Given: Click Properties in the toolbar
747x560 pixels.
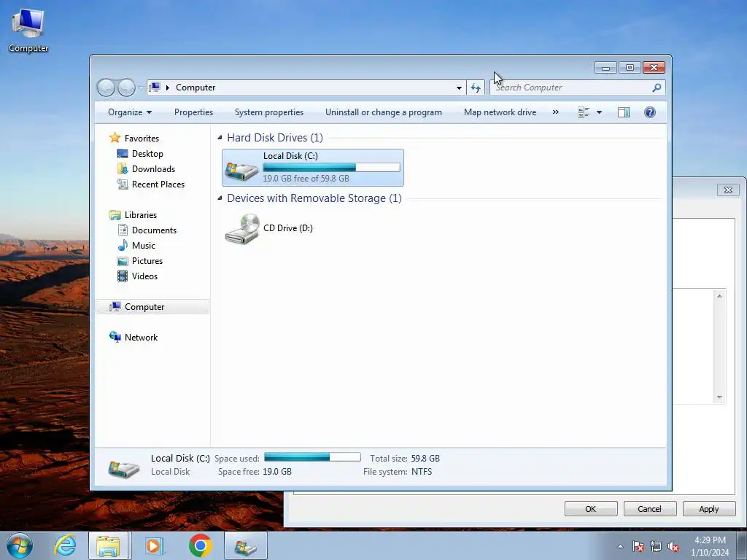Looking at the screenshot, I should [x=193, y=112].
